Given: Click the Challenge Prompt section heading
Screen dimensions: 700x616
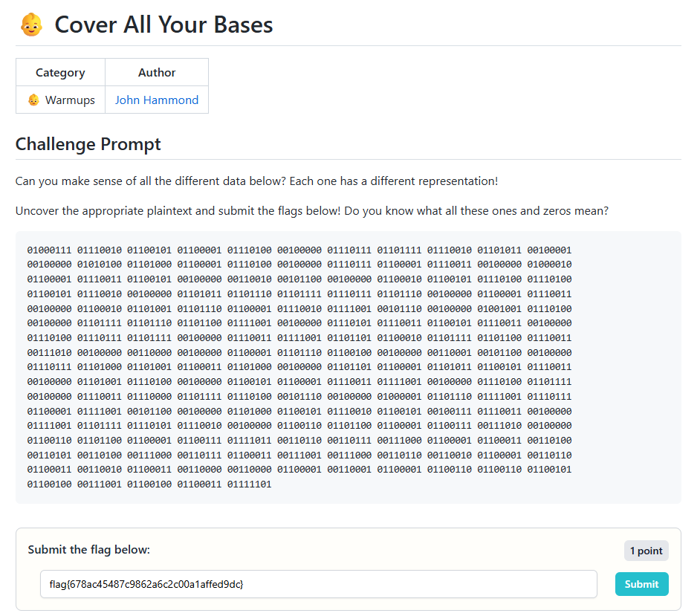Looking at the screenshot, I should (x=88, y=144).
